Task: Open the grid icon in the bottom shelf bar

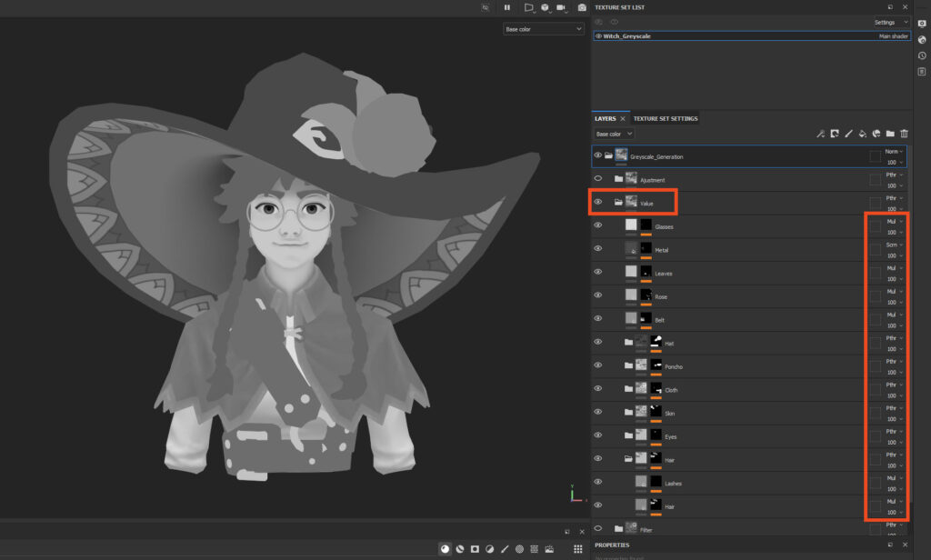Action: click(577, 549)
